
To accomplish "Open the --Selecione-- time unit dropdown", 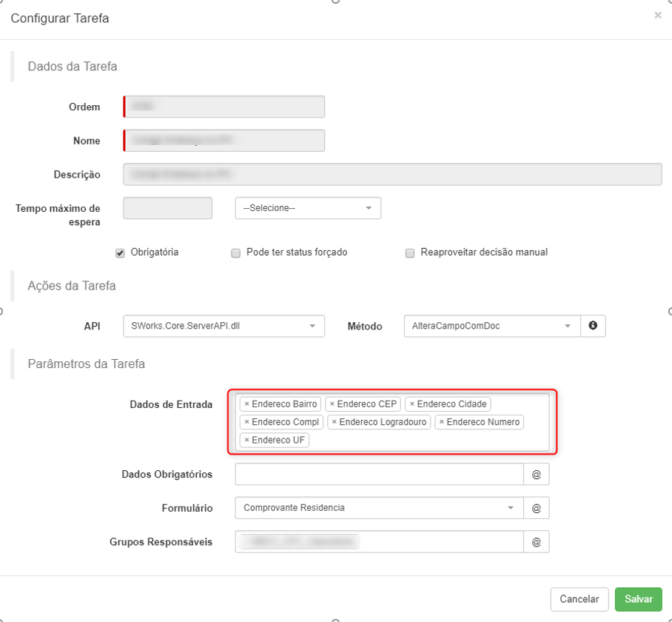I will (x=308, y=208).
